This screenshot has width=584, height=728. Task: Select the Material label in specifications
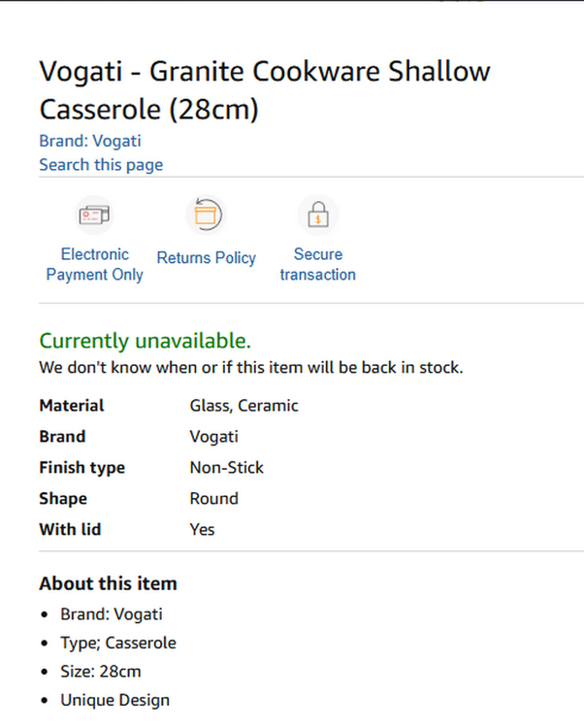[72, 406]
